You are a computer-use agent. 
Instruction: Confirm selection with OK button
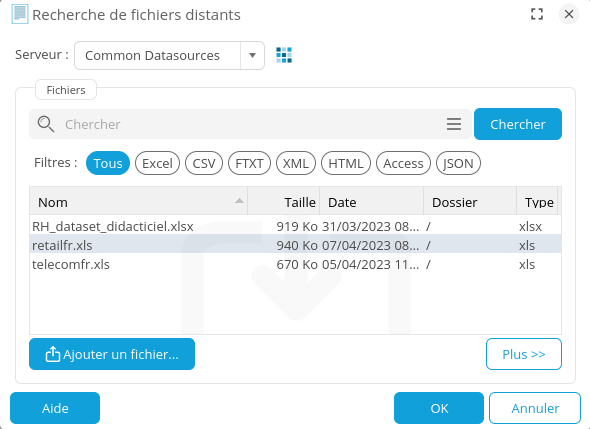click(x=439, y=408)
